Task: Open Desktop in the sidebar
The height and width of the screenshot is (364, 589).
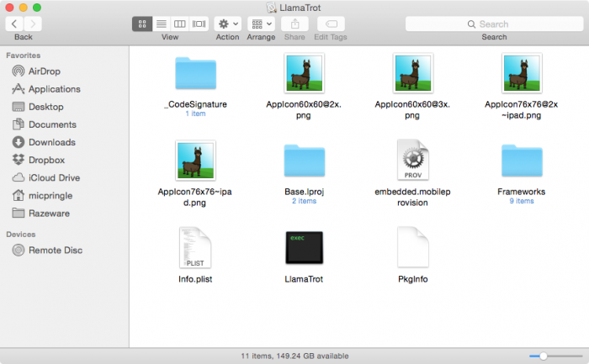Action: point(38,107)
